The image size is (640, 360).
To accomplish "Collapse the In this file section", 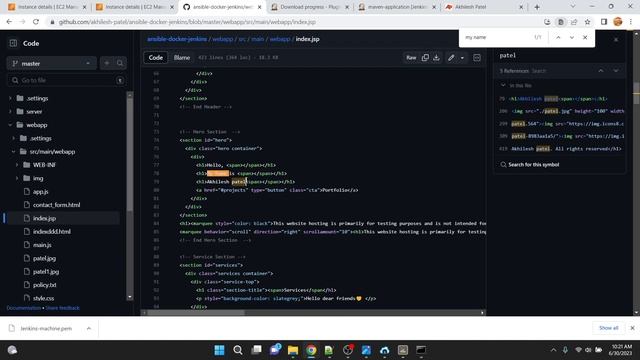I will (x=503, y=85).
